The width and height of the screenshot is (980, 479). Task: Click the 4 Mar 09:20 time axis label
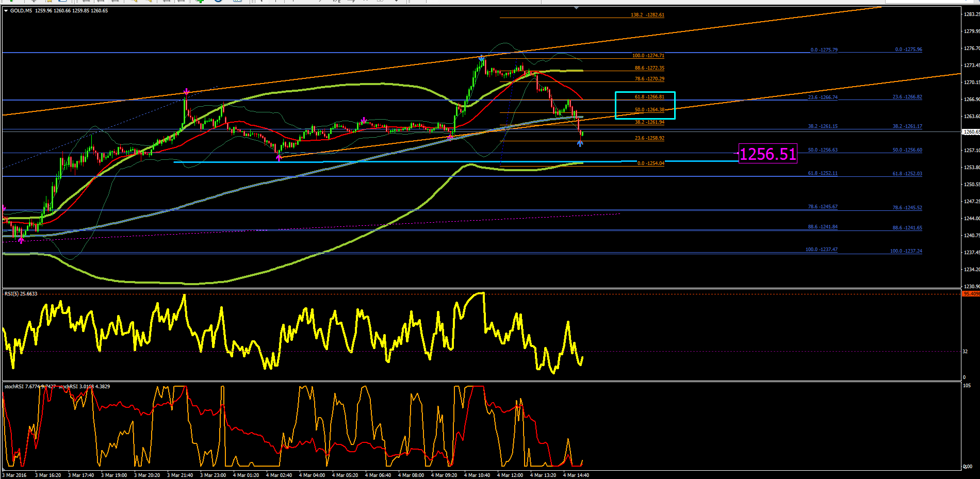[444, 475]
